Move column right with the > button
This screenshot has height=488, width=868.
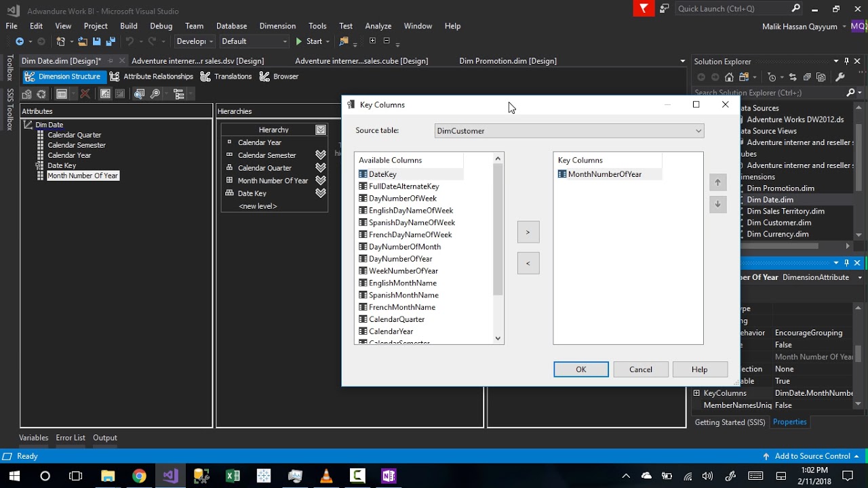pyautogui.click(x=528, y=232)
